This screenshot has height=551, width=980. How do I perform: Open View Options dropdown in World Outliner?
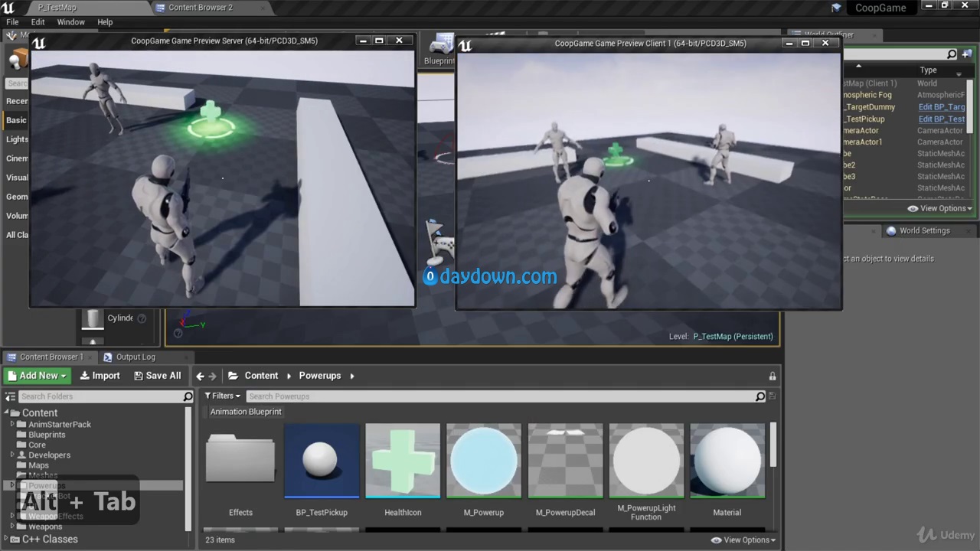[940, 208]
